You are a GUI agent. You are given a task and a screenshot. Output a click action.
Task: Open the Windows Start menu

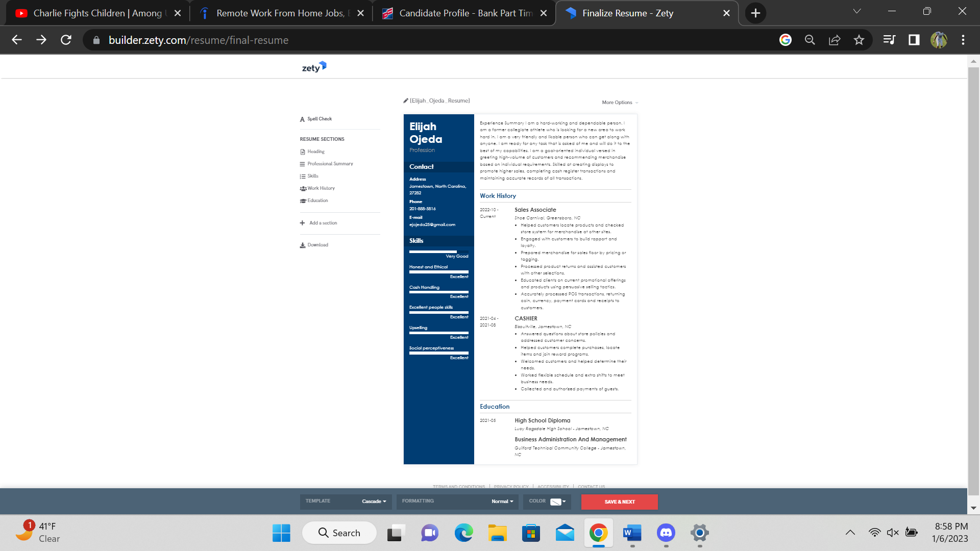281,533
